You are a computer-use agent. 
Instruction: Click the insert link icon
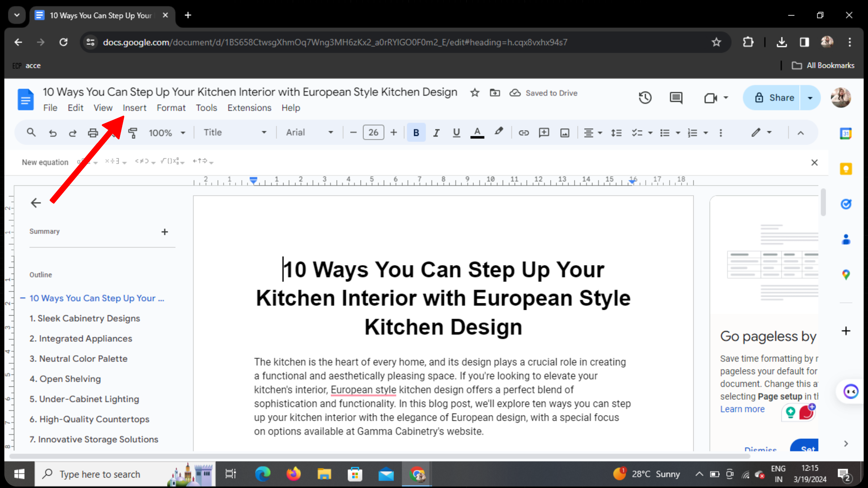click(523, 133)
